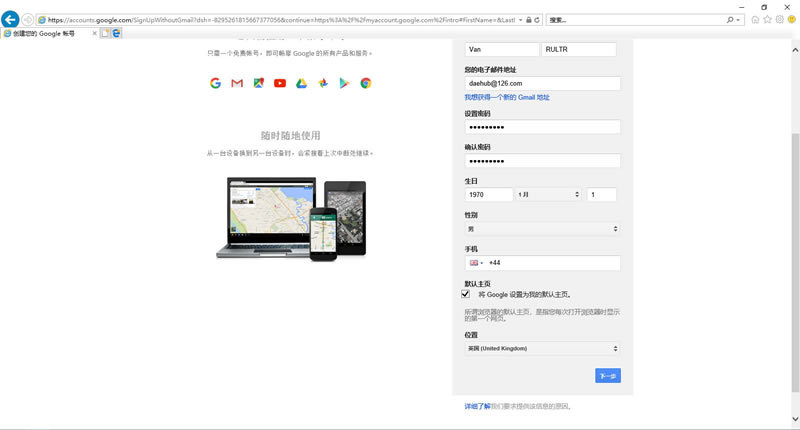The height and width of the screenshot is (430, 800).
Task: Toggle the set Google as default homepage checkbox
Action: 465,294
